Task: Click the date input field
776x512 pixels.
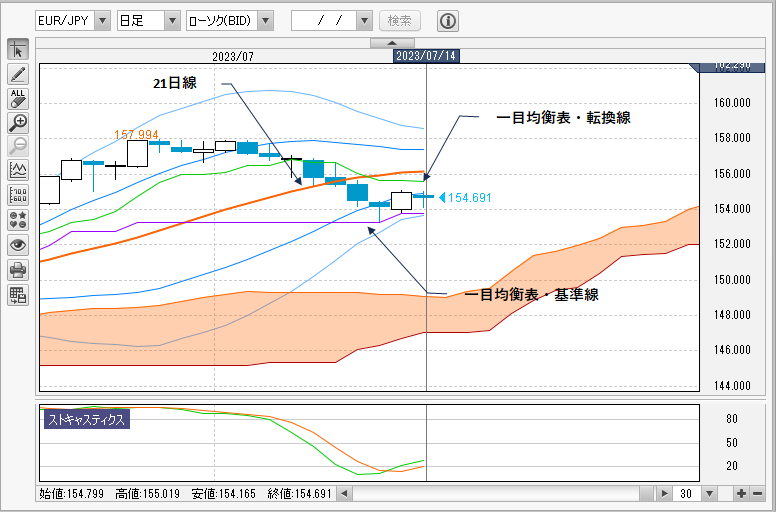Action: (325, 21)
